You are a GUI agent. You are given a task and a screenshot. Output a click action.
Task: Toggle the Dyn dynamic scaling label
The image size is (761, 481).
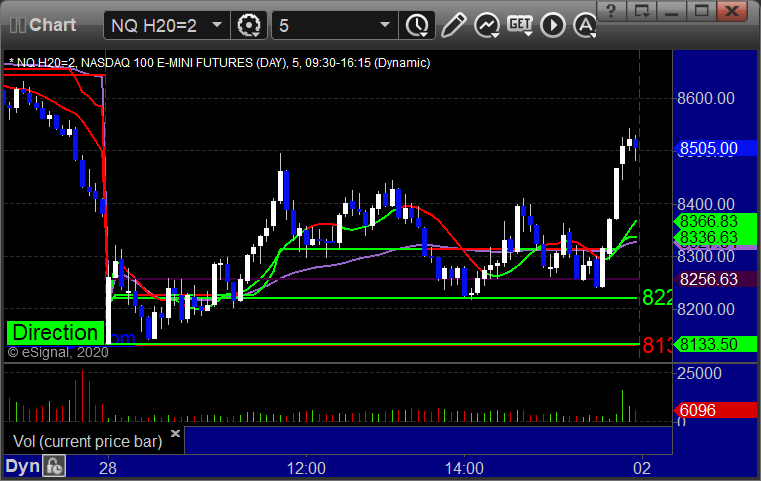pyautogui.click(x=22, y=466)
